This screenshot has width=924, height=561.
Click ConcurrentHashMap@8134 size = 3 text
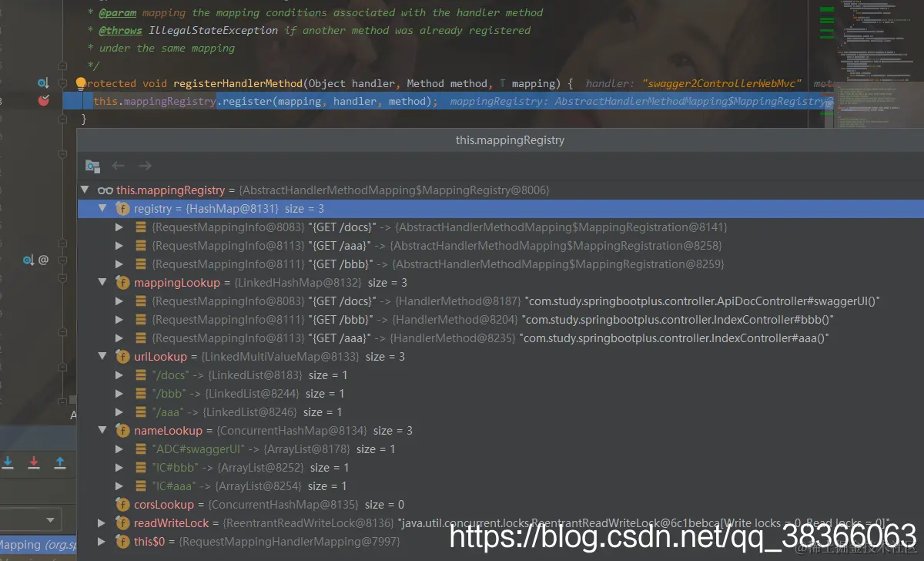click(x=315, y=431)
